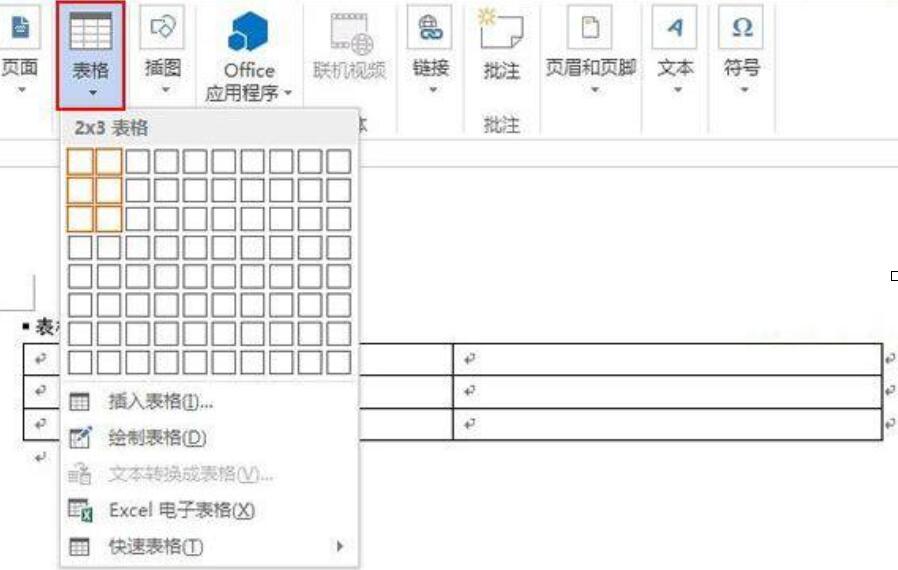Choose 插入表格(I)... menu entry
Image resolution: width=898 pixels, height=570 pixels.
(210, 402)
